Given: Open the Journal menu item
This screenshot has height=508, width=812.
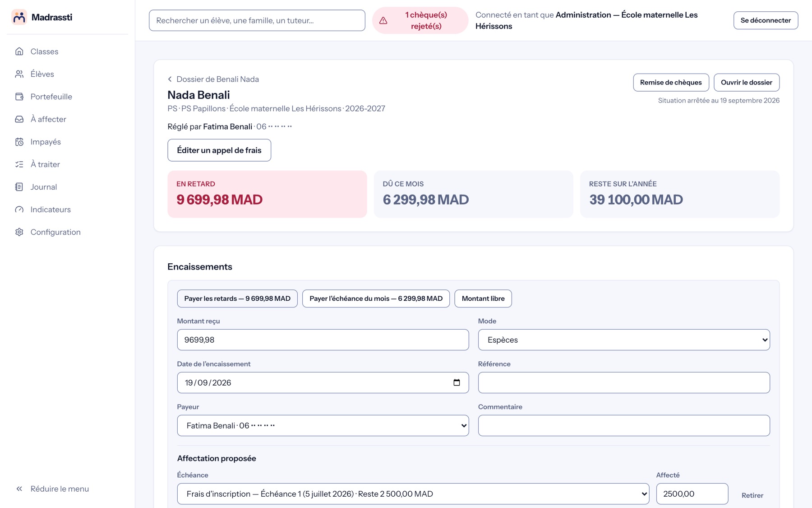Looking at the screenshot, I should pos(68,187).
